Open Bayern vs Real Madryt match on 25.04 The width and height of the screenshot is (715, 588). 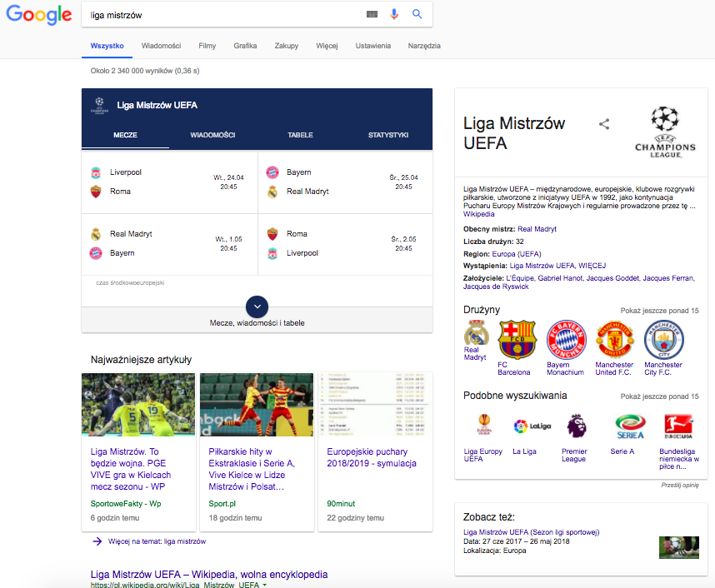click(345, 182)
